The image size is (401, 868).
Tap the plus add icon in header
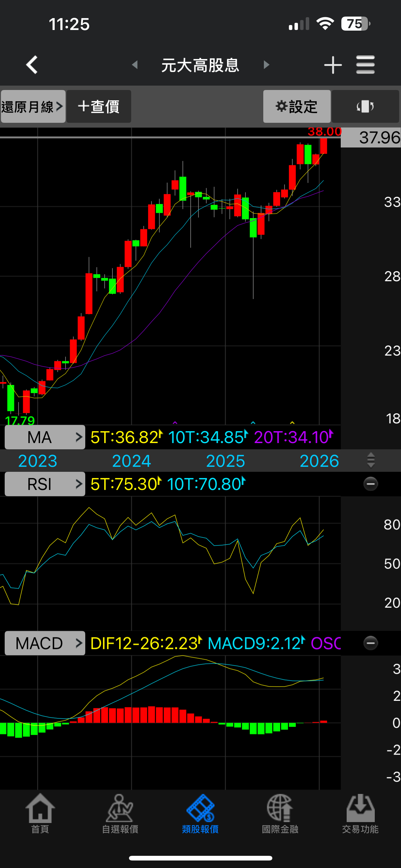coord(333,65)
